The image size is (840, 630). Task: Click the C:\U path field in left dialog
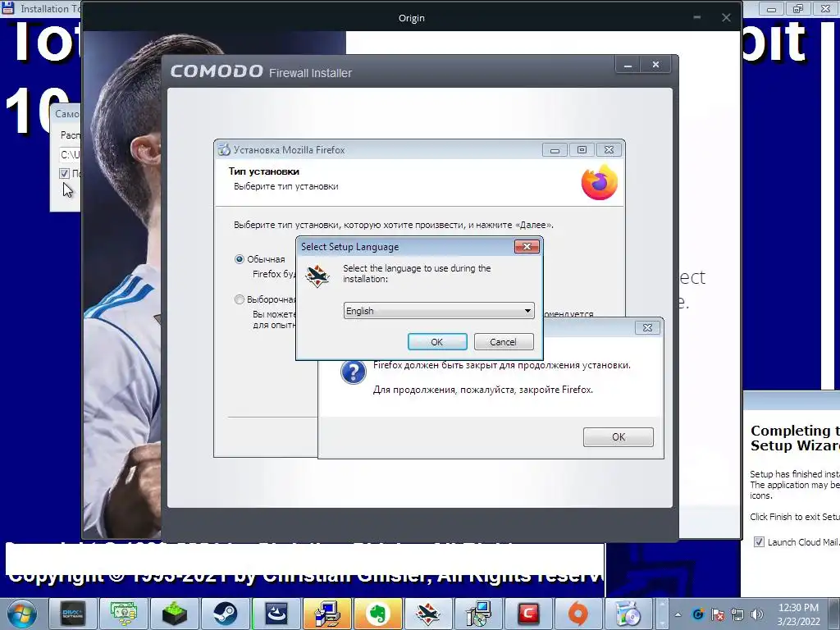tap(71, 155)
